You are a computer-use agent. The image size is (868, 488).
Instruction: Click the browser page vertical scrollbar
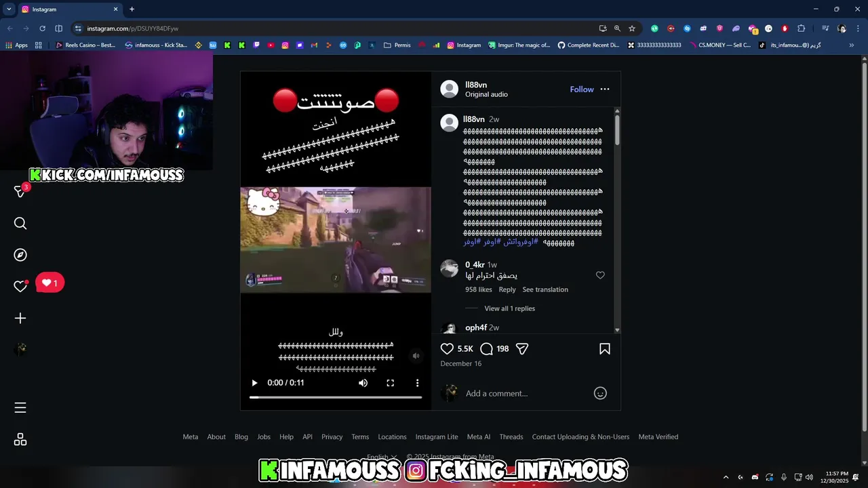pos(864,247)
